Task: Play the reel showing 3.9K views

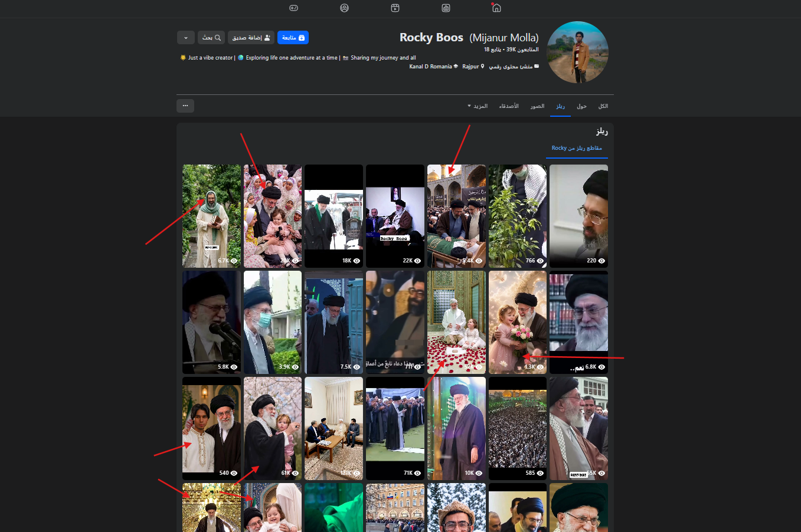Action: pyautogui.click(x=273, y=322)
